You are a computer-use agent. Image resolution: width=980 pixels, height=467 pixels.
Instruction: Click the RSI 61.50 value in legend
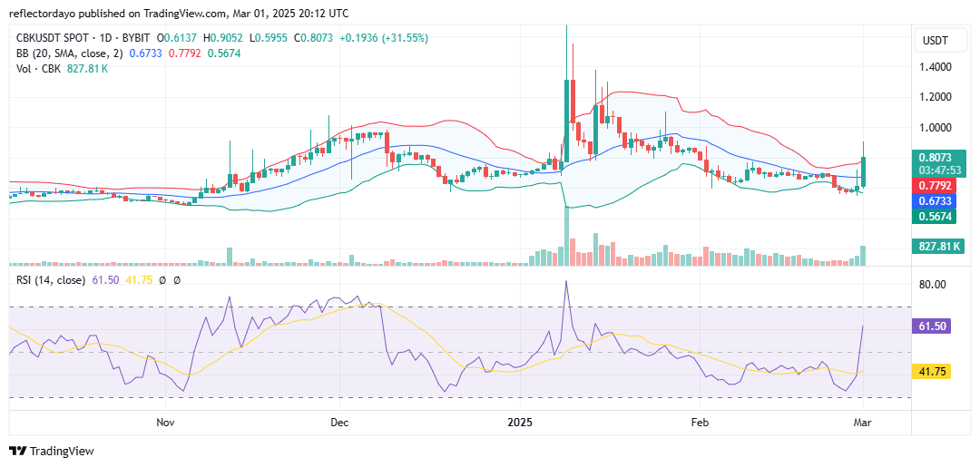tap(103, 280)
